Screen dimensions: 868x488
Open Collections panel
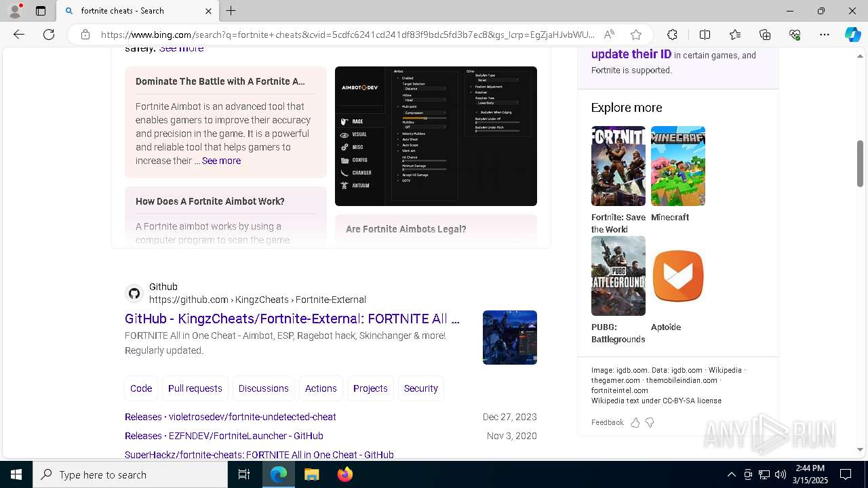coord(765,35)
